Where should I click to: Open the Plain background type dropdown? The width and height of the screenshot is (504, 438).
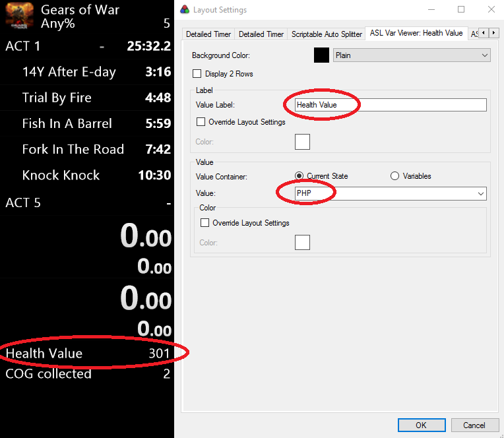coord(412,55)
